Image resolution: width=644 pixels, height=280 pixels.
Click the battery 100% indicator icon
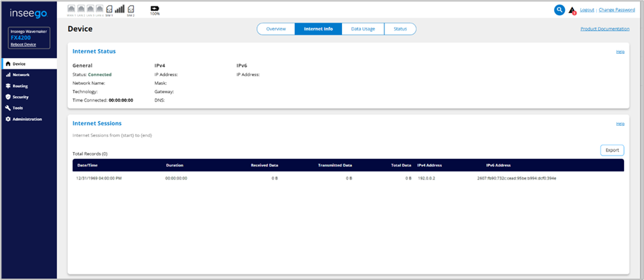tap(154, 9)
